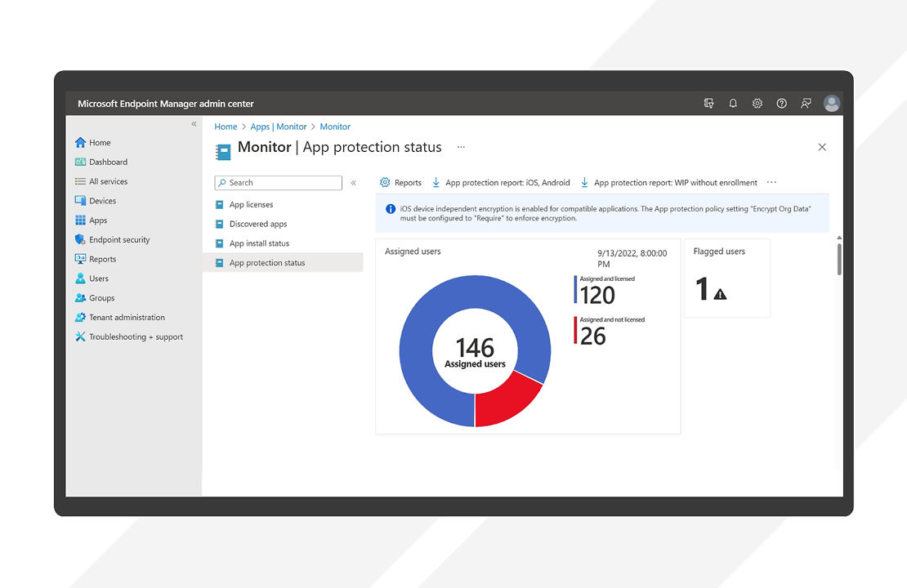Click the Discovered apps item icon
The image size is (907, 588).
[x=219, y=224]
